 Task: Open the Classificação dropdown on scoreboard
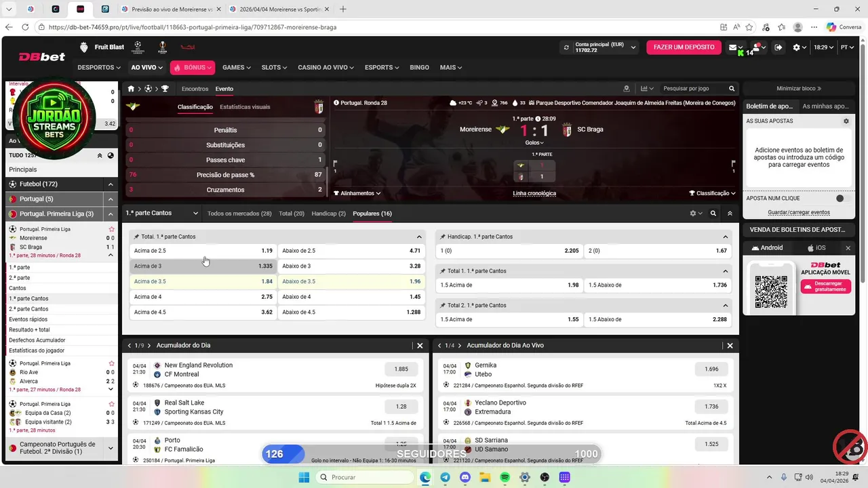coord(712,193)
